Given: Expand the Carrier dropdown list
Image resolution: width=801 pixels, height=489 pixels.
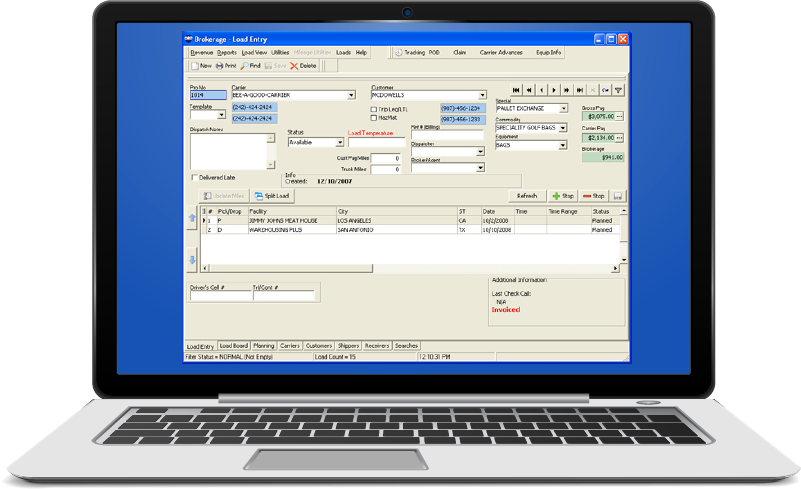Looking at the screenshot, I should tap(351, 95).
